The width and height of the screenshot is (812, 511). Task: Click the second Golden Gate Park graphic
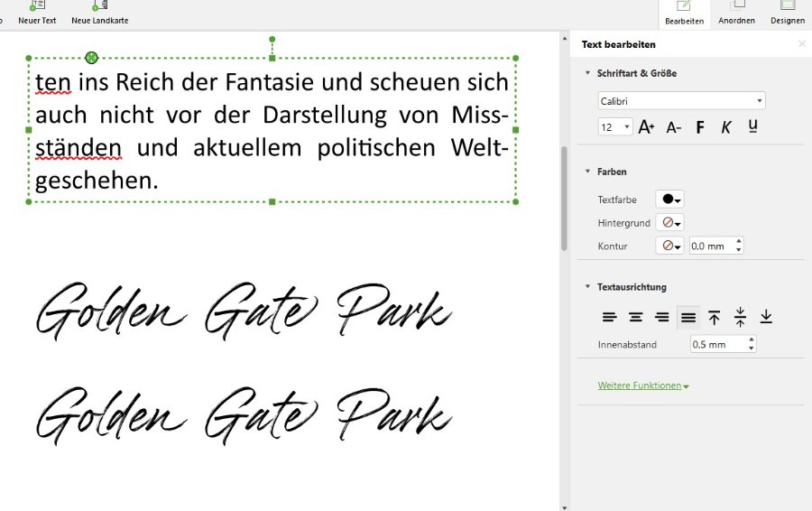pos(244,416)
